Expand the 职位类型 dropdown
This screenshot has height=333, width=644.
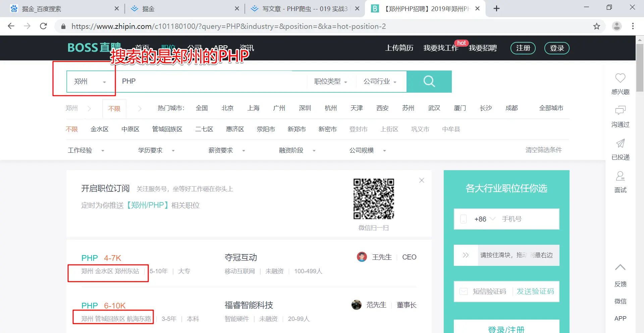[331, 82]
